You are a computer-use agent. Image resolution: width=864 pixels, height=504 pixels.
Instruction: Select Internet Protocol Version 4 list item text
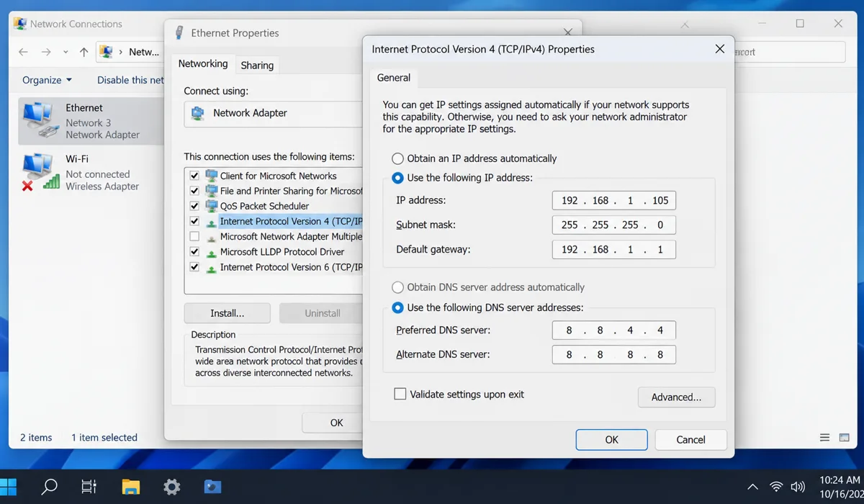click(x=291, y=222)
